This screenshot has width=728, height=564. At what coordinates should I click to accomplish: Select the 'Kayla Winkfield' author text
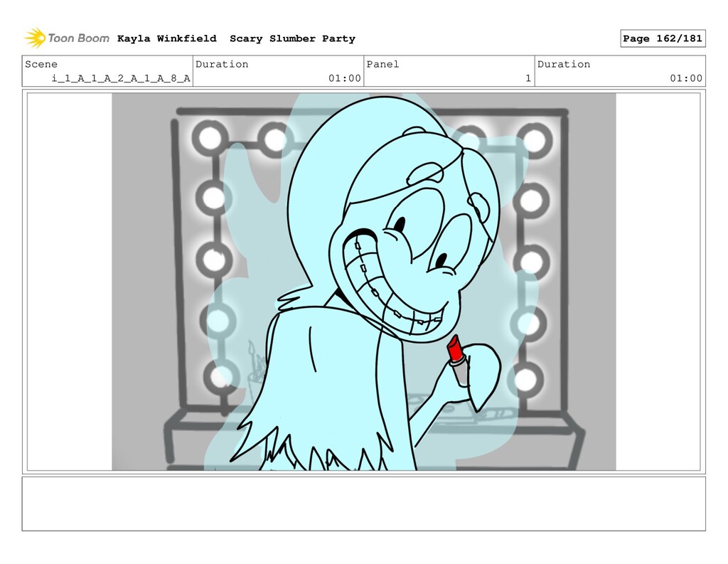(166, 38)
